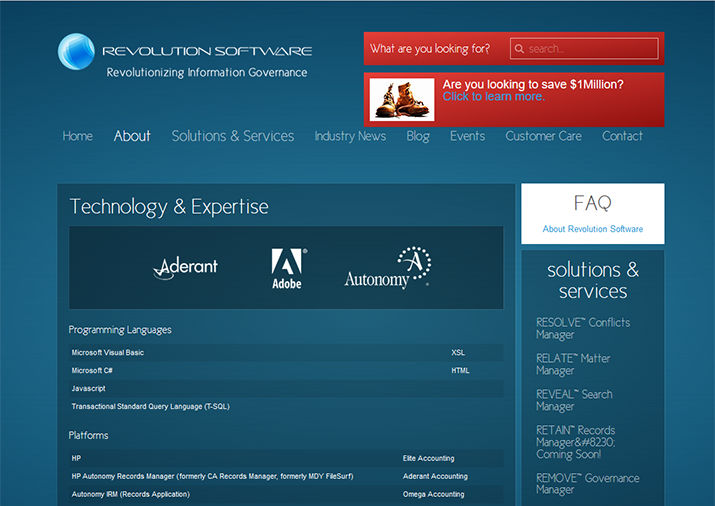This screenshot has height=506, width=715.
Task: Open Solutions & Services menu
Action: point(233,136)
